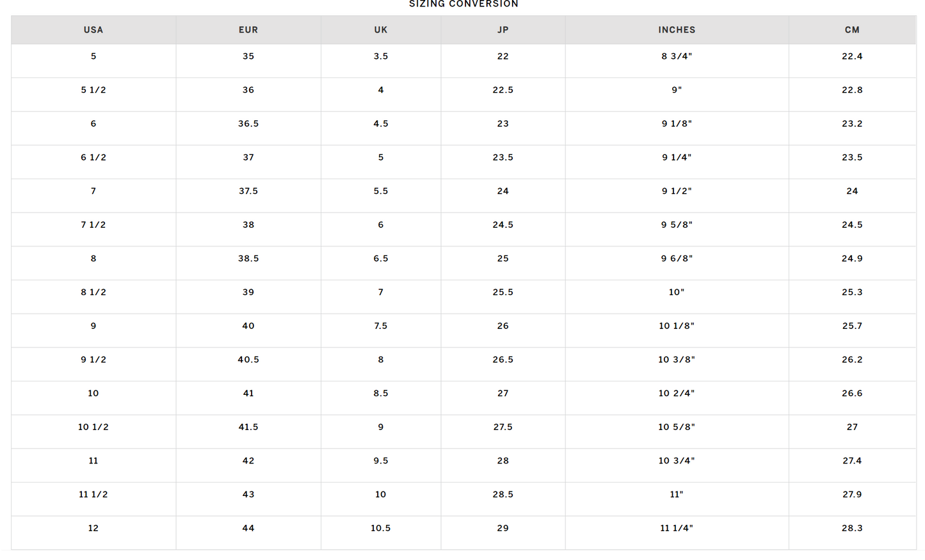
Task: Click the CM column header
Action: 852,30
